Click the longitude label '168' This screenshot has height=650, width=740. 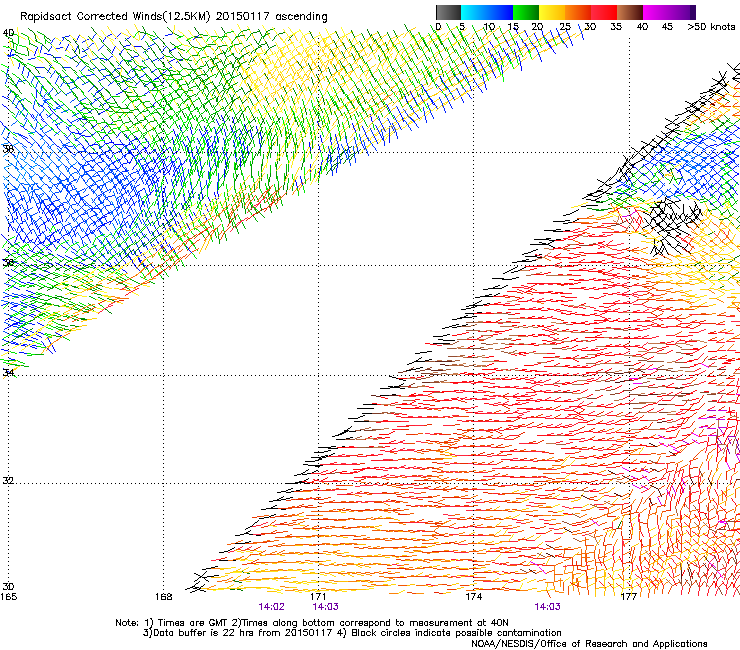(163, 597)
